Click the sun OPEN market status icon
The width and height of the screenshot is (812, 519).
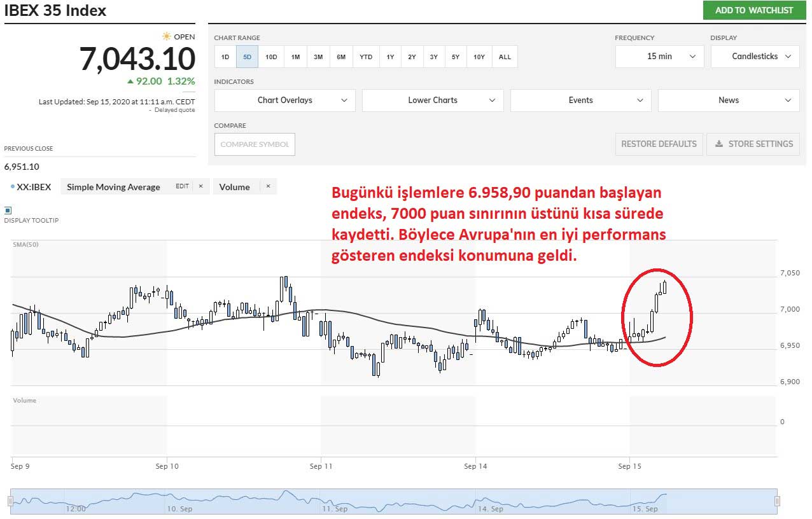click(166, 36)
